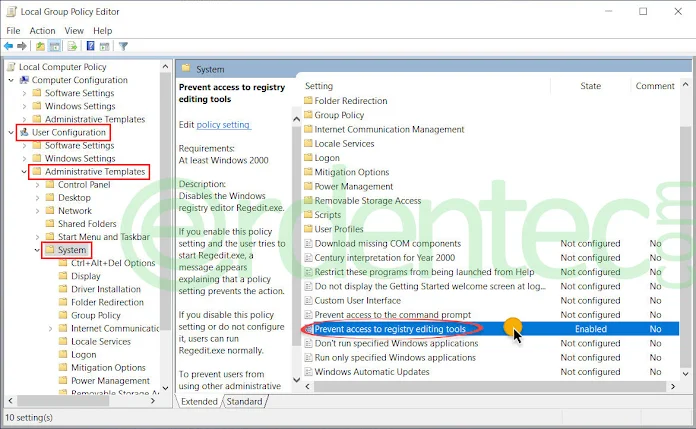Select the Network tree folder
The image size is (696, 429).
click(75, 211)
